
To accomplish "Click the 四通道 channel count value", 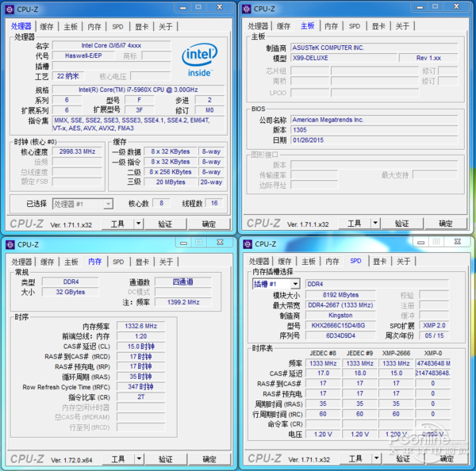I will coord(182,282).
